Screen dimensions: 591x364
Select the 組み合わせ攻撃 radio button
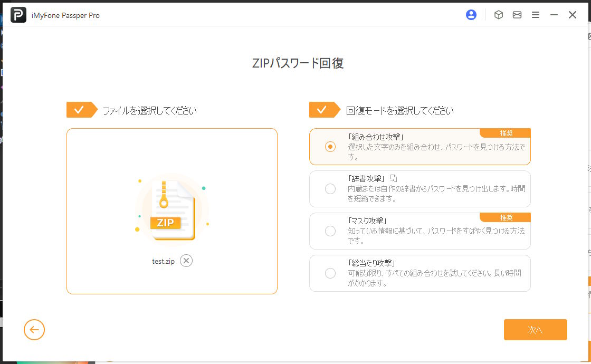tap(330, 147)
